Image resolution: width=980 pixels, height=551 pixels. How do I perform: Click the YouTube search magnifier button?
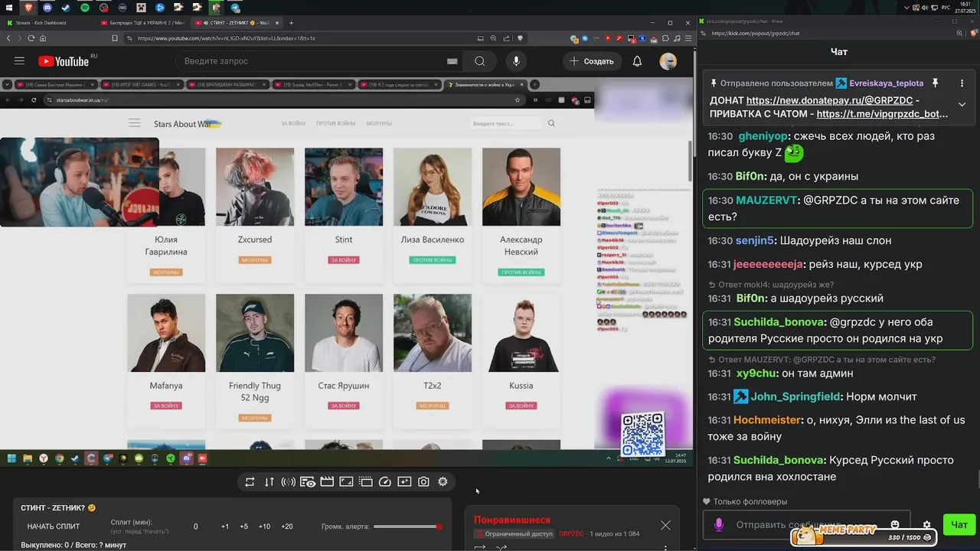point(479,61)
